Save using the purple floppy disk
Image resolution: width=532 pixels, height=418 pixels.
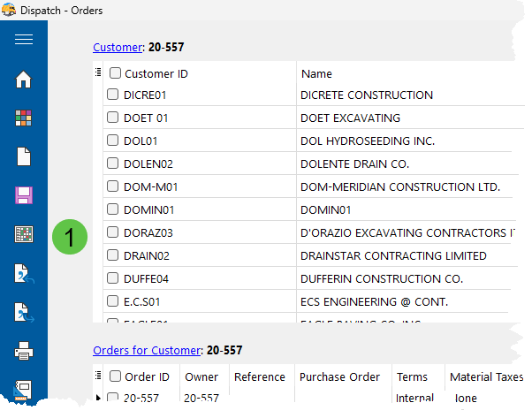(24, 195)
